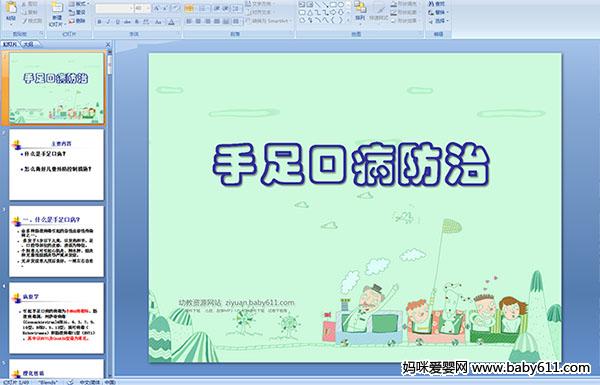Image resolution: width=600 pixels, height=385 pixels.
Task: Switch to the Slides pane tab
Action: (x=10, y=44)
